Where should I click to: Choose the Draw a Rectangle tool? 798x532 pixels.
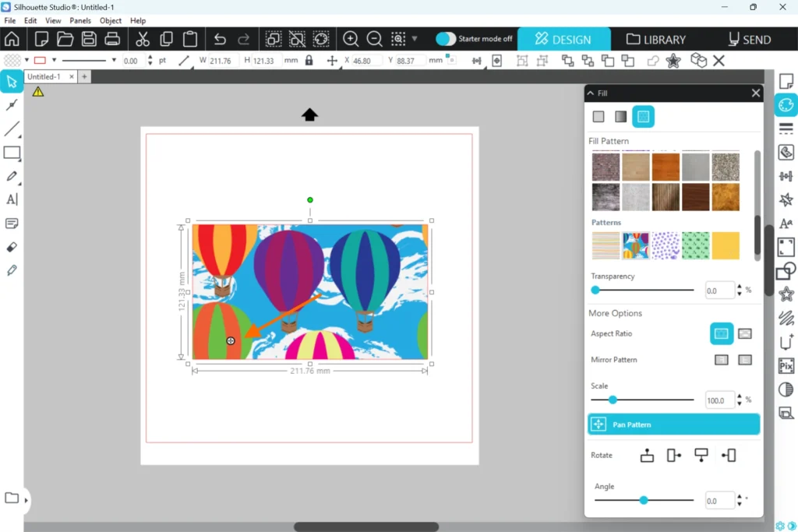coord(12,153)
